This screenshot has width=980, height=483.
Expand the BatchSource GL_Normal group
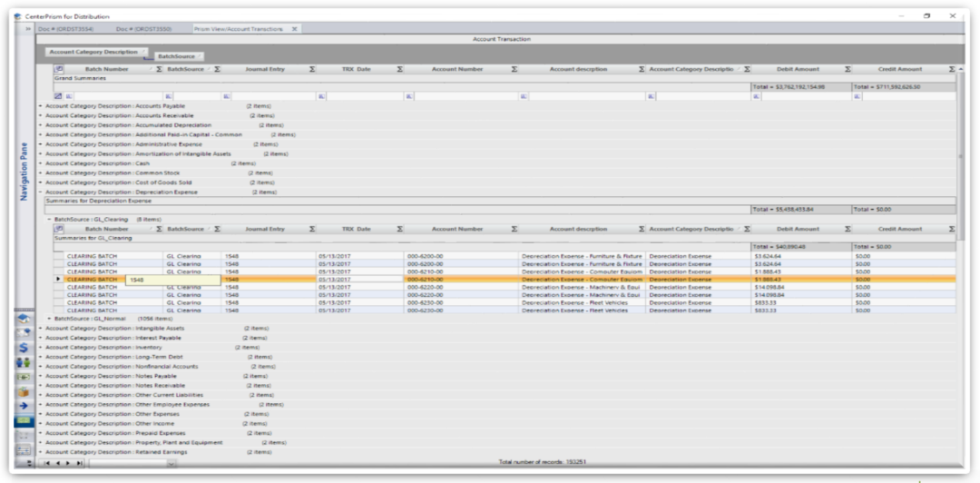49,319
